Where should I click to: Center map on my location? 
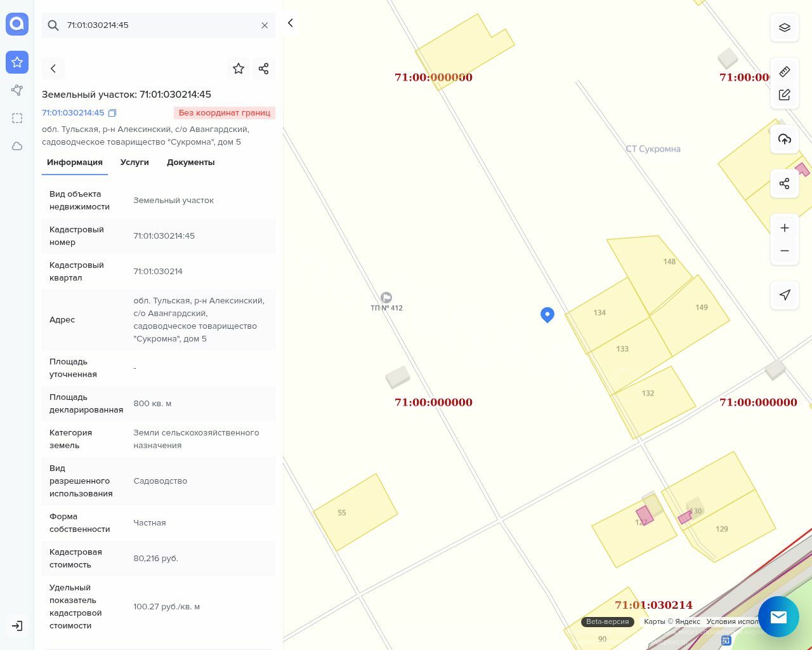(785, 295)
